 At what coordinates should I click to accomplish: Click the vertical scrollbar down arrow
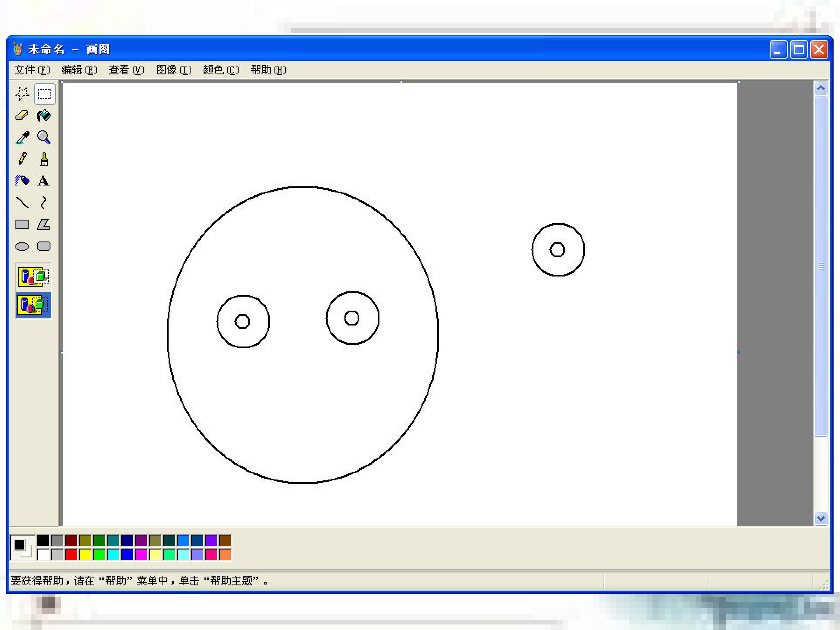[x=821, y=518]
